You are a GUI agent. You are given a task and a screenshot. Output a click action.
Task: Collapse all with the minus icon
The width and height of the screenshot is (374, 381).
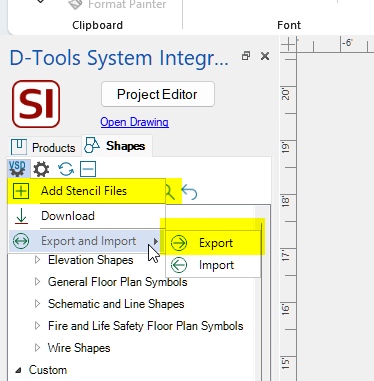(x=88, y=169)
